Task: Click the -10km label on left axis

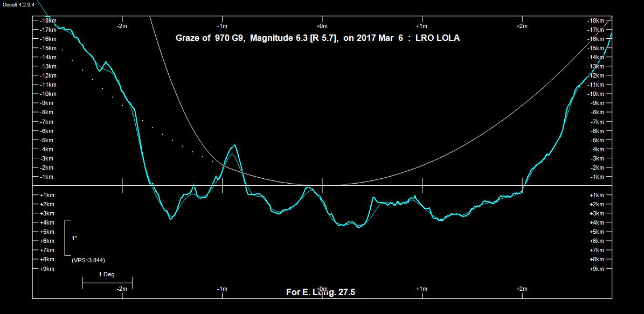Action: 48,94
